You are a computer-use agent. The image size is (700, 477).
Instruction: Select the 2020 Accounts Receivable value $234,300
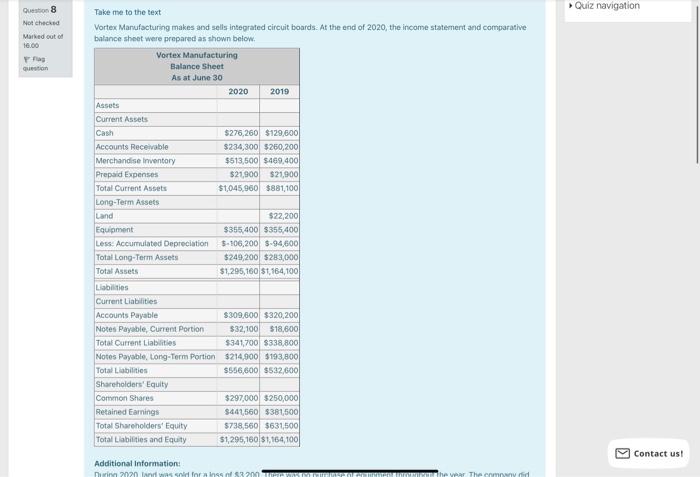click(241, 147)
